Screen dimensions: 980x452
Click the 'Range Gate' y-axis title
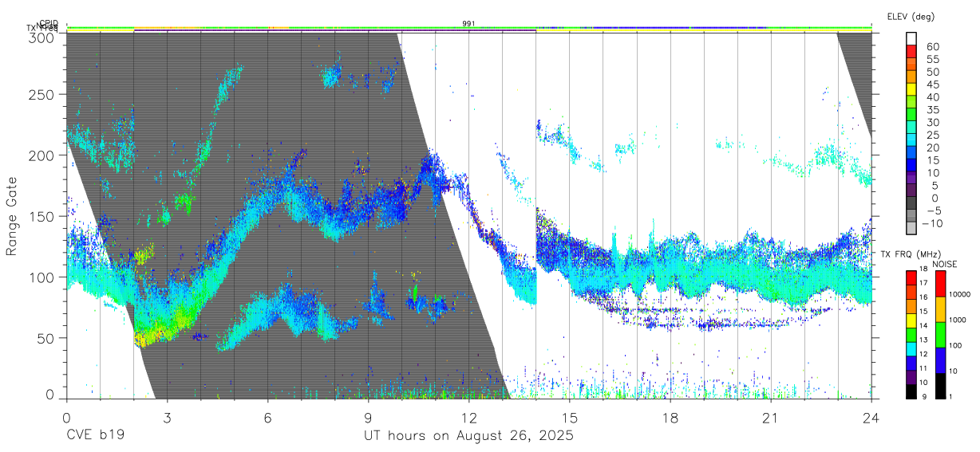(x=13, y=217)
